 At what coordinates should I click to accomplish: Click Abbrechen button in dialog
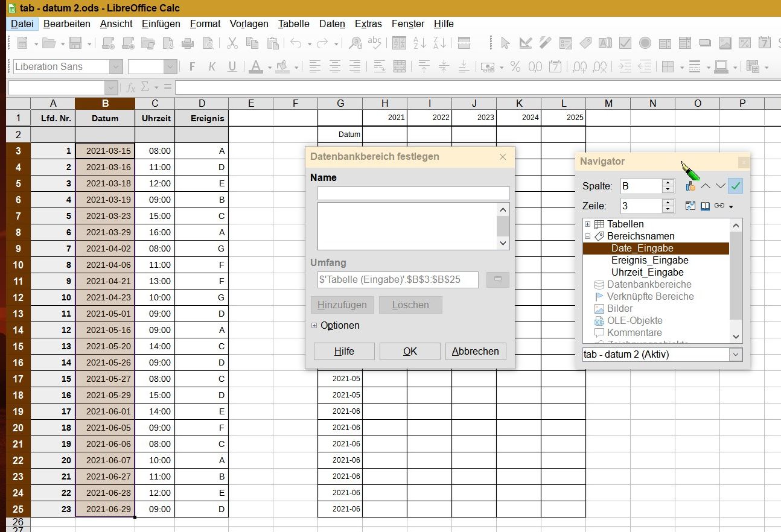coord(476,351)
